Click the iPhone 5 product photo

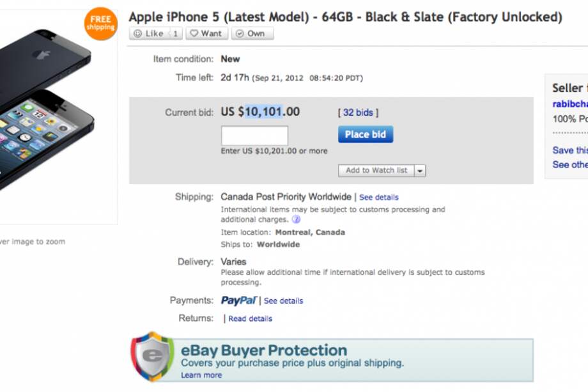click(51, 115)
